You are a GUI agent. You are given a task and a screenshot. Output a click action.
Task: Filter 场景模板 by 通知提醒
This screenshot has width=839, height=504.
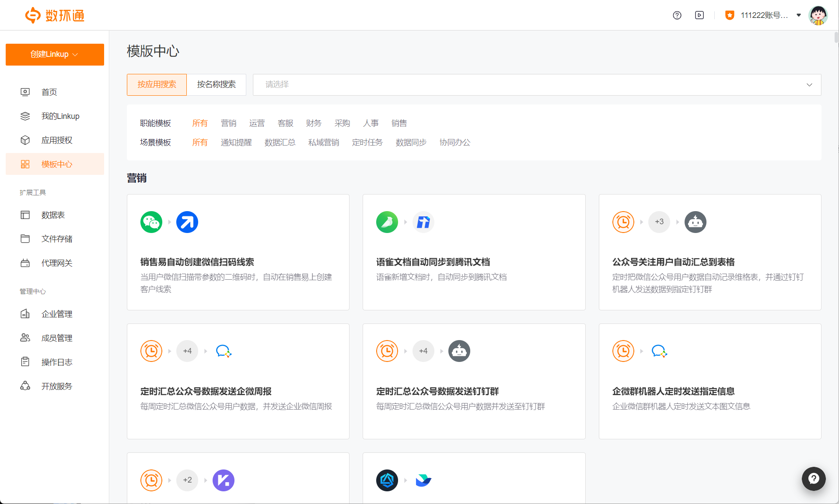click(x=236, y=143)
